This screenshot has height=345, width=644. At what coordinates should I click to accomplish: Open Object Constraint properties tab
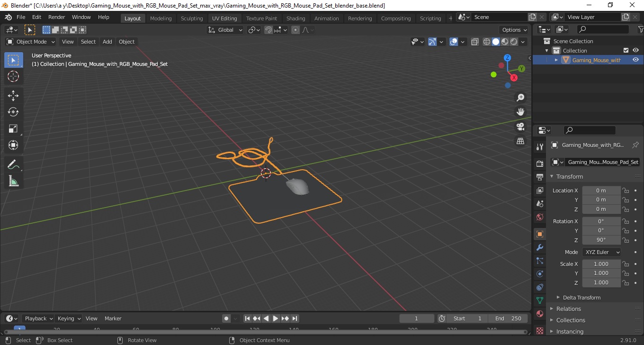coord(540,287)
